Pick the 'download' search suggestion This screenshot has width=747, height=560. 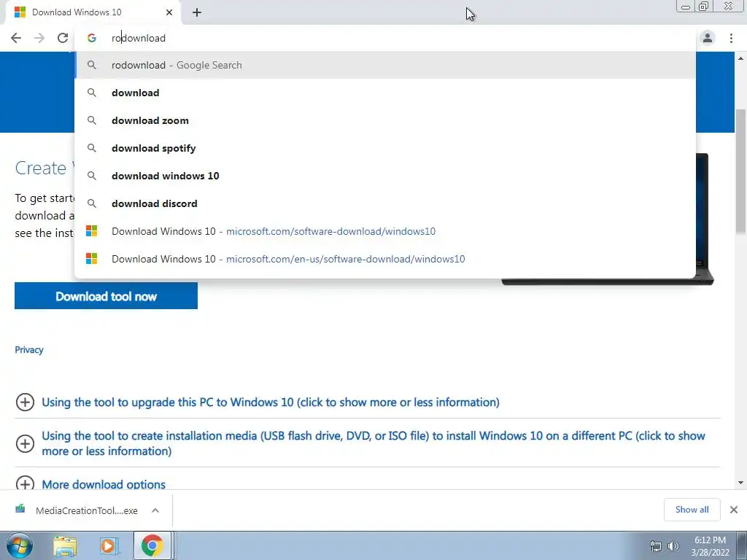point(385,93)
